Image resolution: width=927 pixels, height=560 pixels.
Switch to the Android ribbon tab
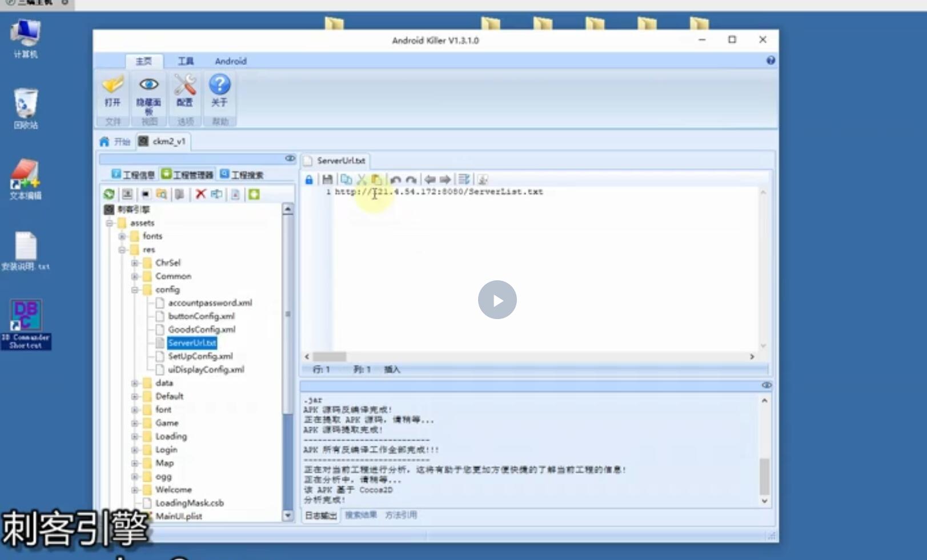[x=230, y=61]
